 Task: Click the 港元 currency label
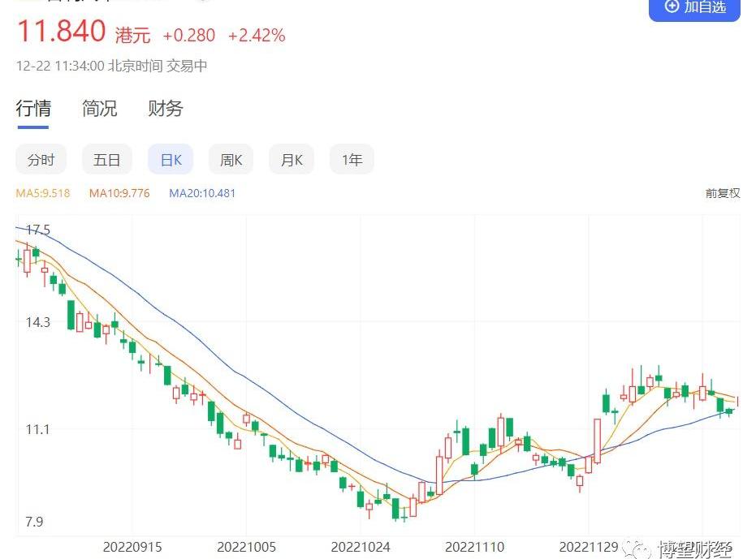click(132, 35)
